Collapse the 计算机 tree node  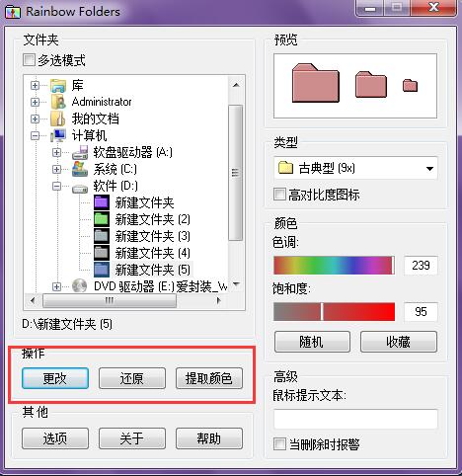click(35, 135)
